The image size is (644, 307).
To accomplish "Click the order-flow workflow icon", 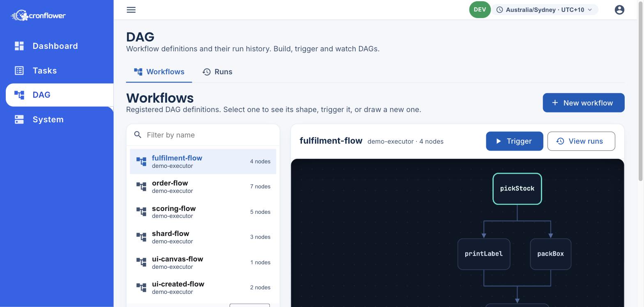I will (141, 187).
